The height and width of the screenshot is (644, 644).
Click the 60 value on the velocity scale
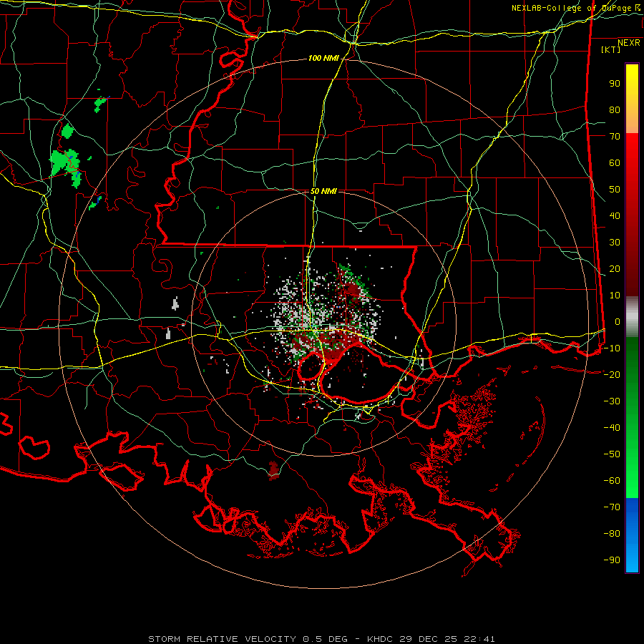tap(615, 162)
